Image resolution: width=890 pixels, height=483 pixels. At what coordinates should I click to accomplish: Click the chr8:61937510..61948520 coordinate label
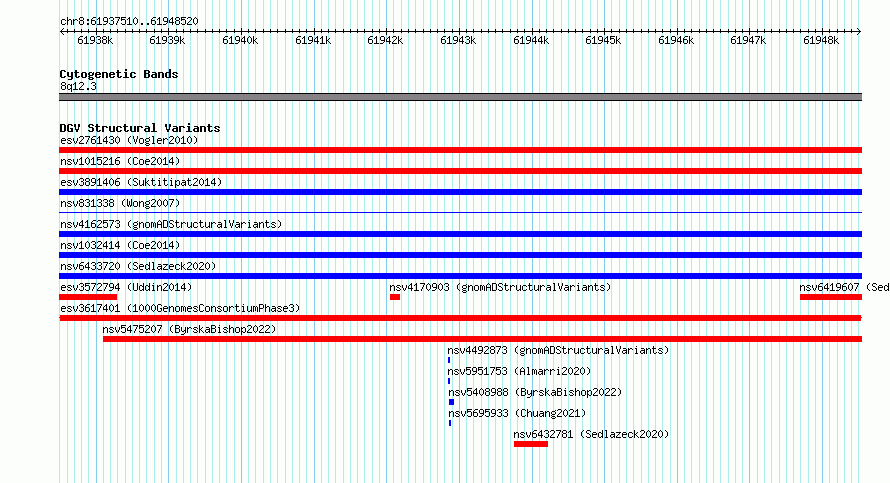pos(129,21)
